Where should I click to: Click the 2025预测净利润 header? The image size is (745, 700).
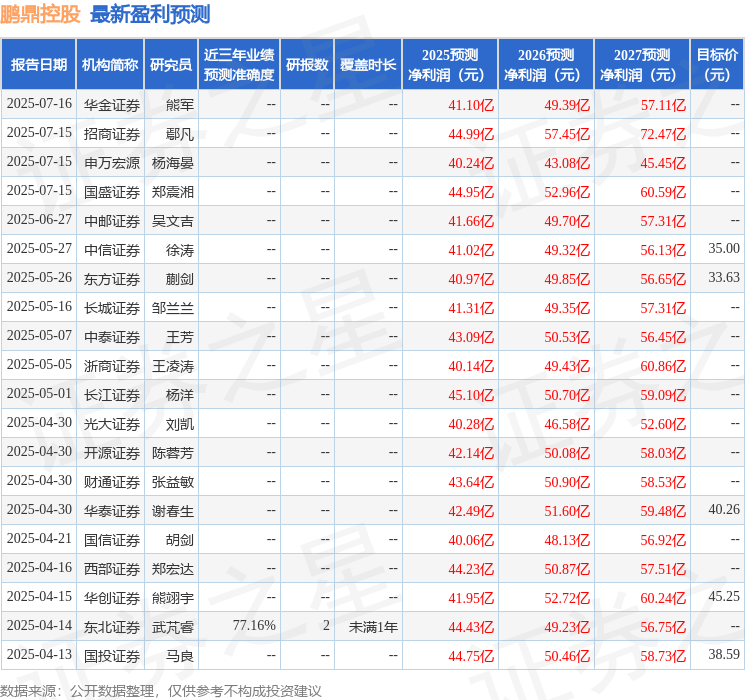(x=450, y=65)
